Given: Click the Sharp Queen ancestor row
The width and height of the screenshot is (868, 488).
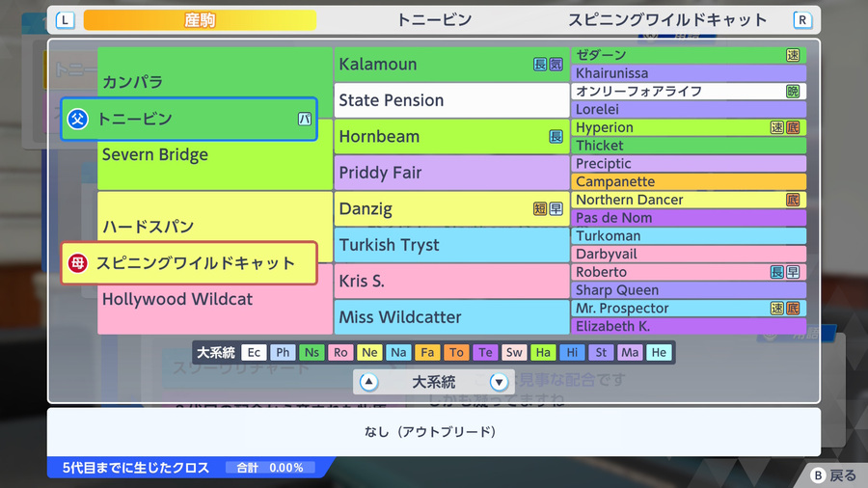Looking at the screenshot, I should (688, 290).
